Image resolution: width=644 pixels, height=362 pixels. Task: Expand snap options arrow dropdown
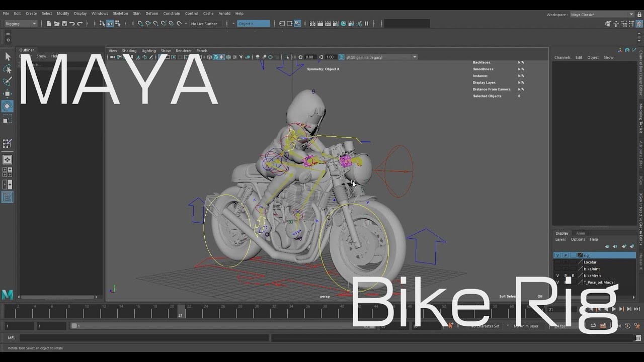click(x=186, y=24)
